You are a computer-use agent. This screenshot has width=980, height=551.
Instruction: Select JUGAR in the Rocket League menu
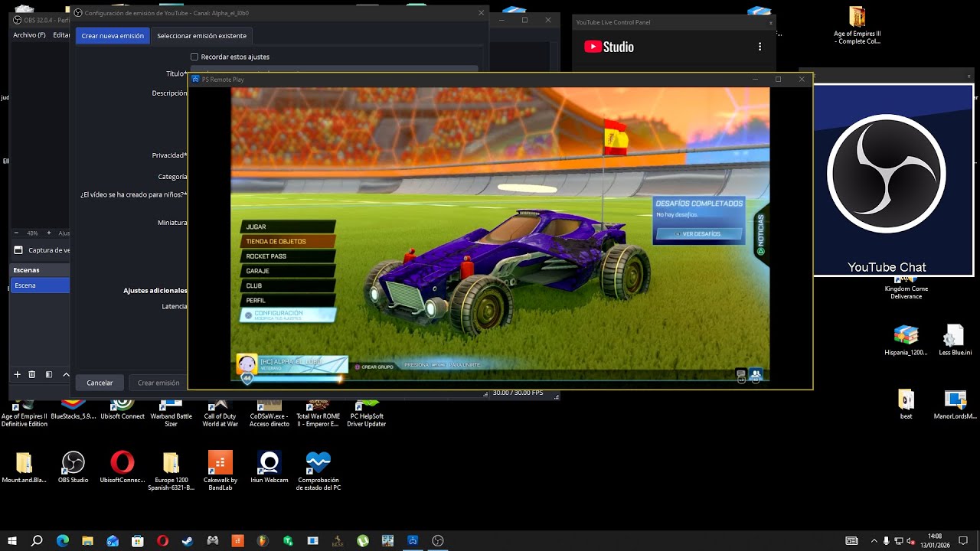click(289, 227)
